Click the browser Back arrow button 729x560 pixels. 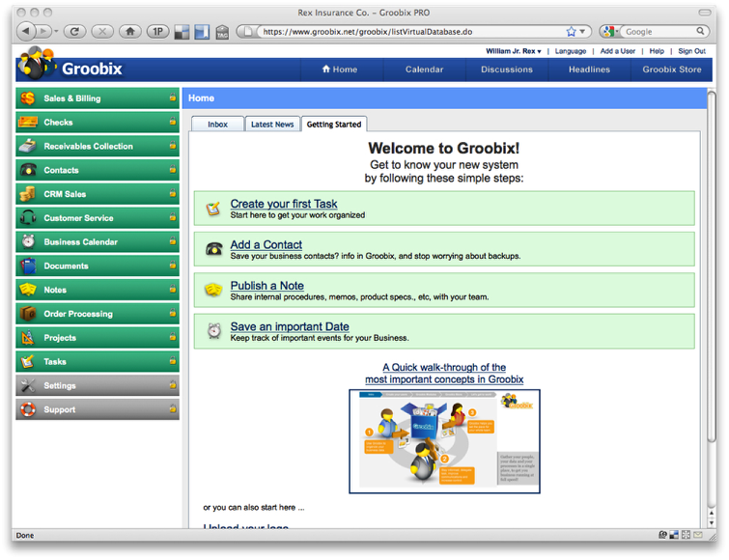click(25, 32)
